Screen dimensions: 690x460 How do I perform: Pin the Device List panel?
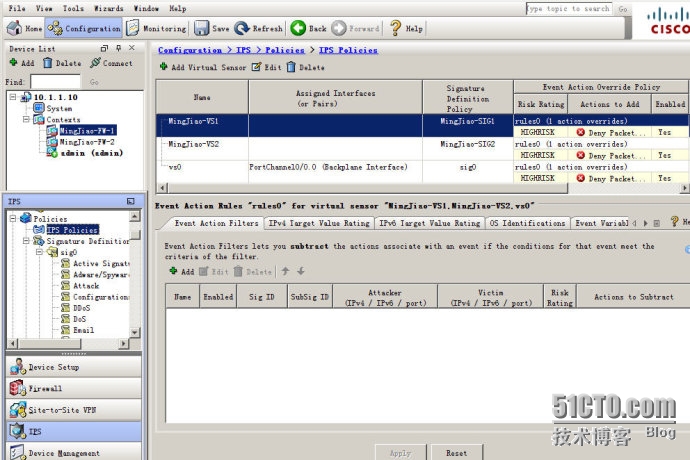point(118,48)
